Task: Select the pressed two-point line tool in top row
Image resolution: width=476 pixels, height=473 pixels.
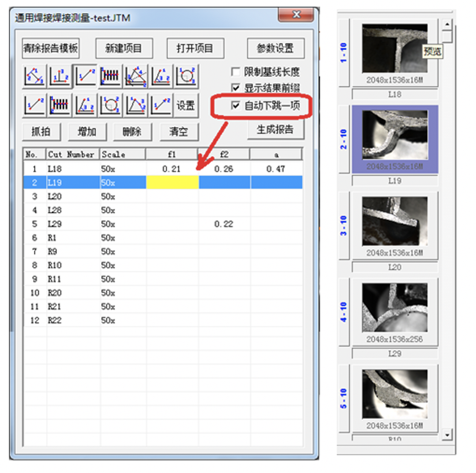Action: 85,76
